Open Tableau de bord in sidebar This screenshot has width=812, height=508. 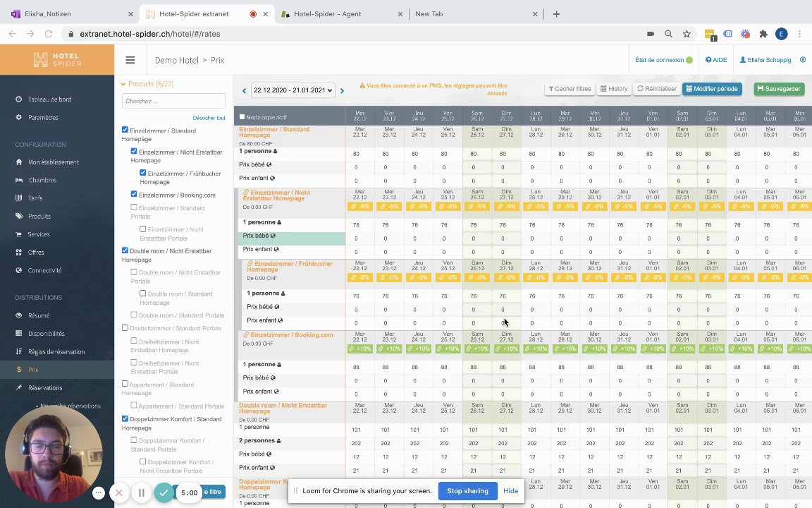point(49,99)
